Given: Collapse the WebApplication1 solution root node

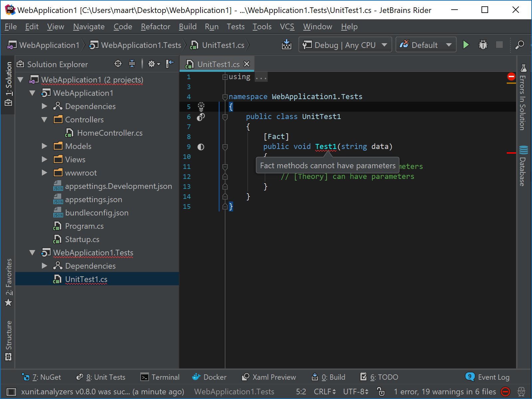Looking at the screenshot, I should pyautogui.click(x=21, y=80).
